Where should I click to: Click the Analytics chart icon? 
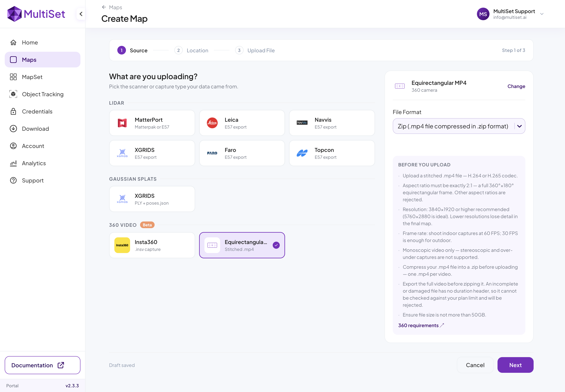[x=13, y=163]
